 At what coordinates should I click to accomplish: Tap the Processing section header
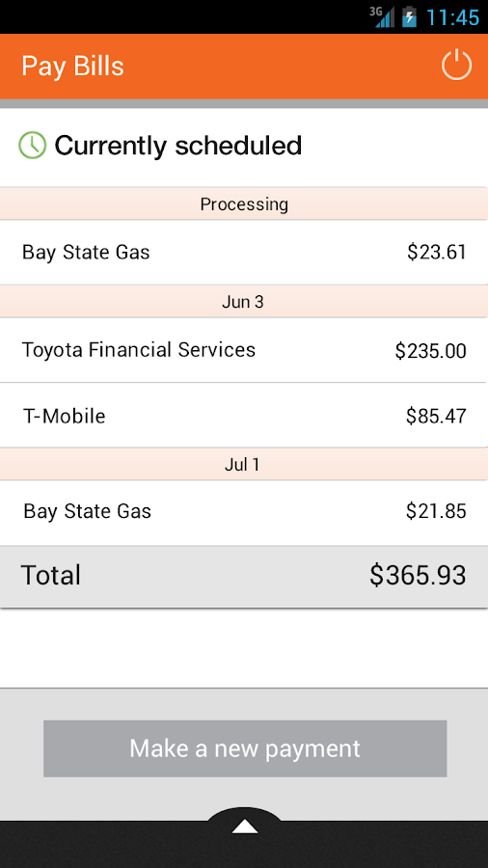244,204
